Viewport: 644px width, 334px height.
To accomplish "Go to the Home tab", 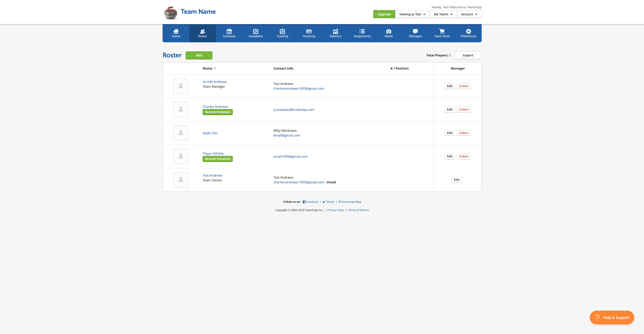I will click(x=176, y=33).
